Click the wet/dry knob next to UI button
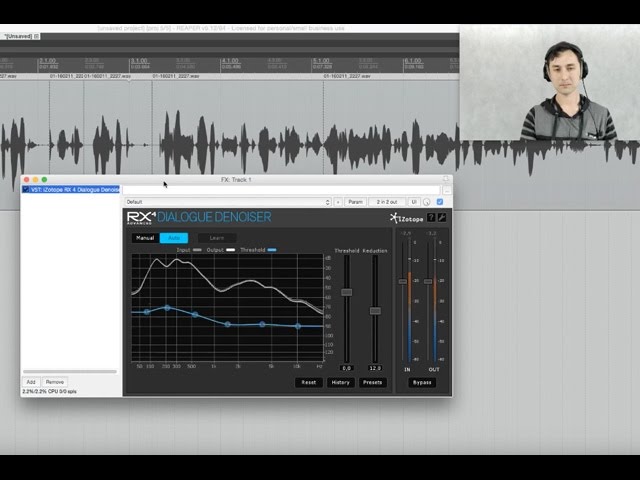This screenshot has height=480, width=640. [427, 202]
